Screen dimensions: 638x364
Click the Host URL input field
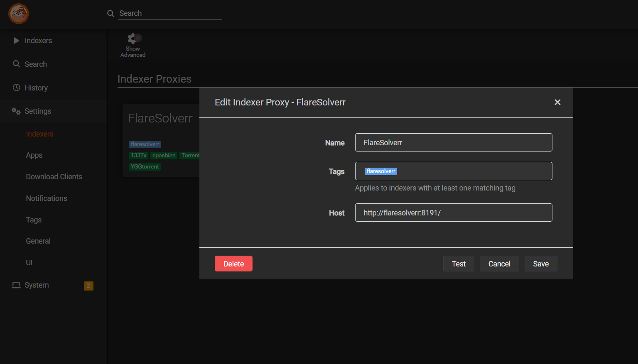coord(453,213)
